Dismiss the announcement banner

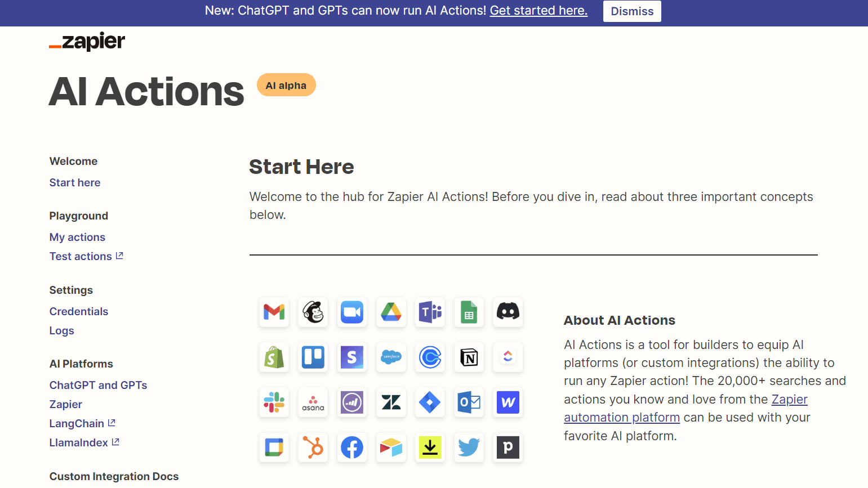pos(632,11)
